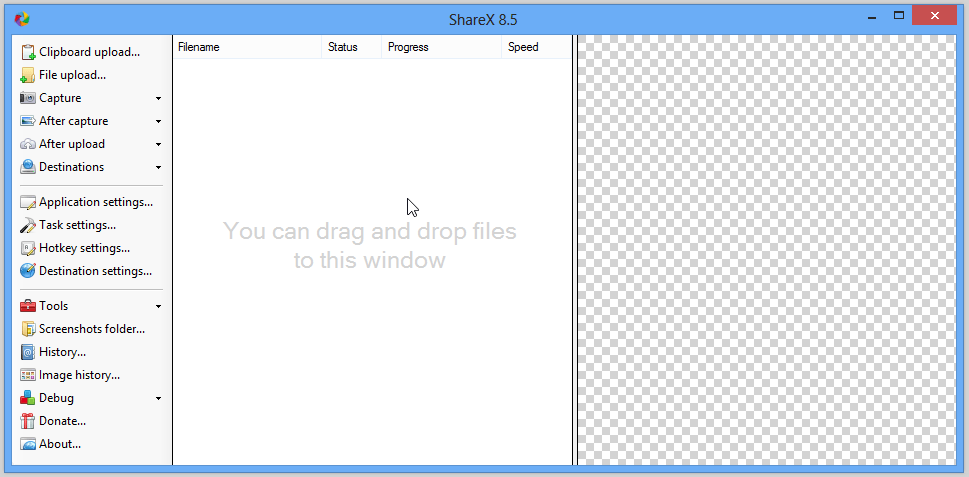The width and height of the screenshot is (969, 477).
Task: Open Application settings
Action: 96,202
